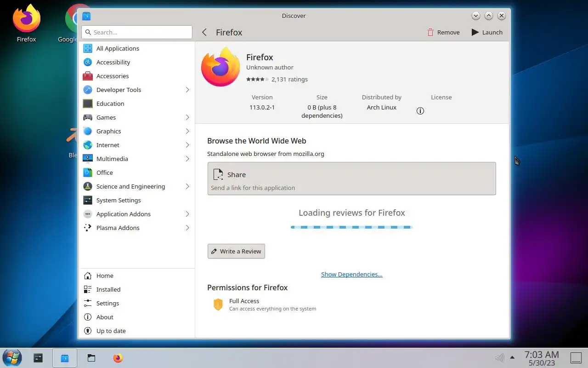Viewport: 588px width, 368px height.
Task: Click the "Arch Linux" distributor text
Action: [x=381, y=107]
